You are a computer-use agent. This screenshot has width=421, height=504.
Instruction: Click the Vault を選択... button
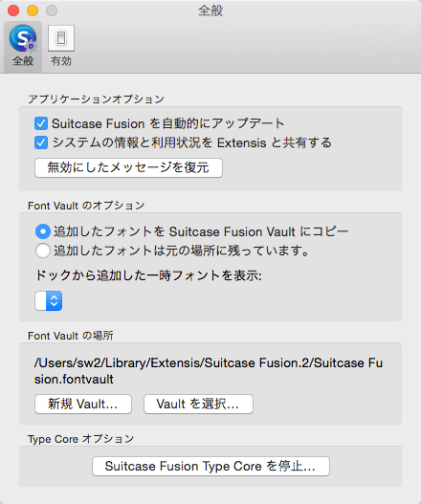coord(198,404)
